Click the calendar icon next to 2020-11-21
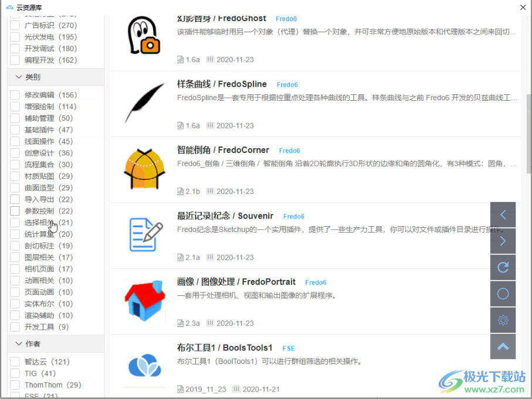 [236, 389]
